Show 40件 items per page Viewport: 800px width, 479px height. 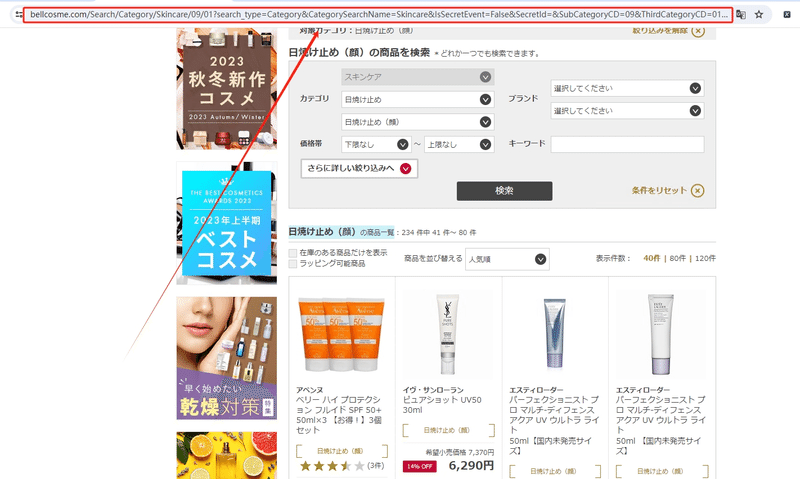652,259
